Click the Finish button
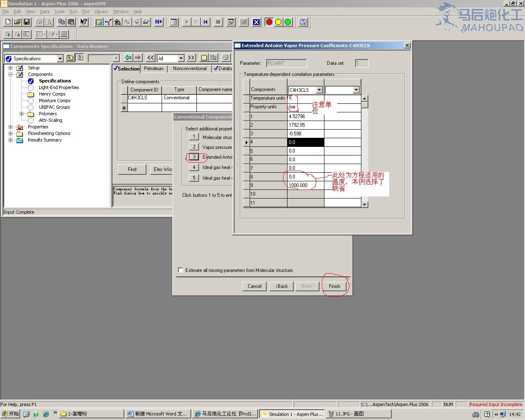Screen dimensions: 525x420 334,286
